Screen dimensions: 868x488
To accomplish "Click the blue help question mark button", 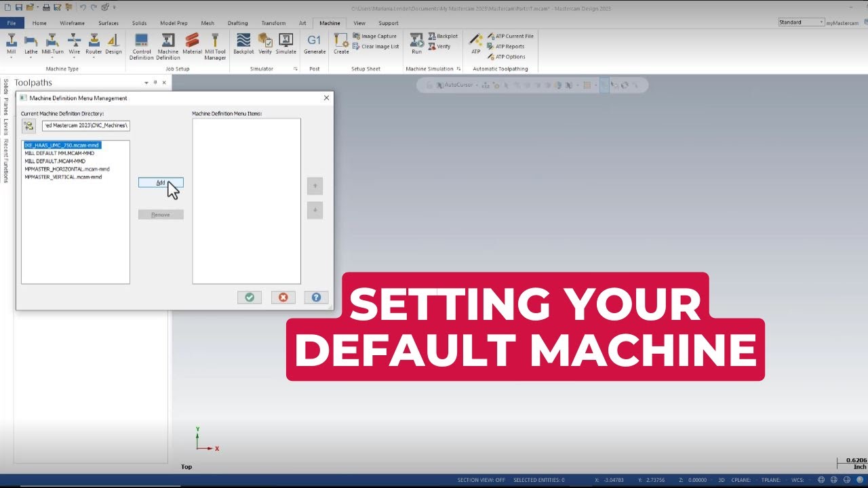I will [316, 297].
